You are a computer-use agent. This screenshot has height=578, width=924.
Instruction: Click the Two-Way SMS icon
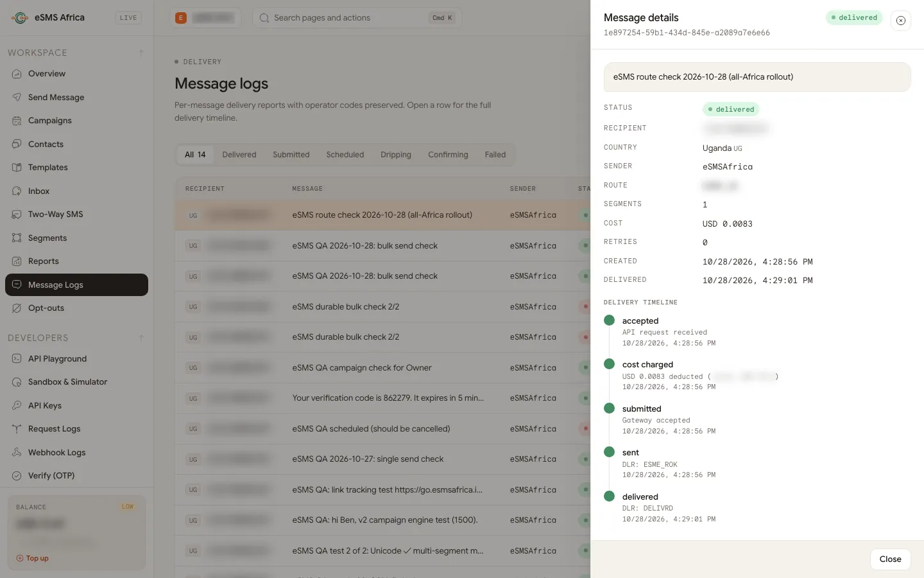pos(17,215)
